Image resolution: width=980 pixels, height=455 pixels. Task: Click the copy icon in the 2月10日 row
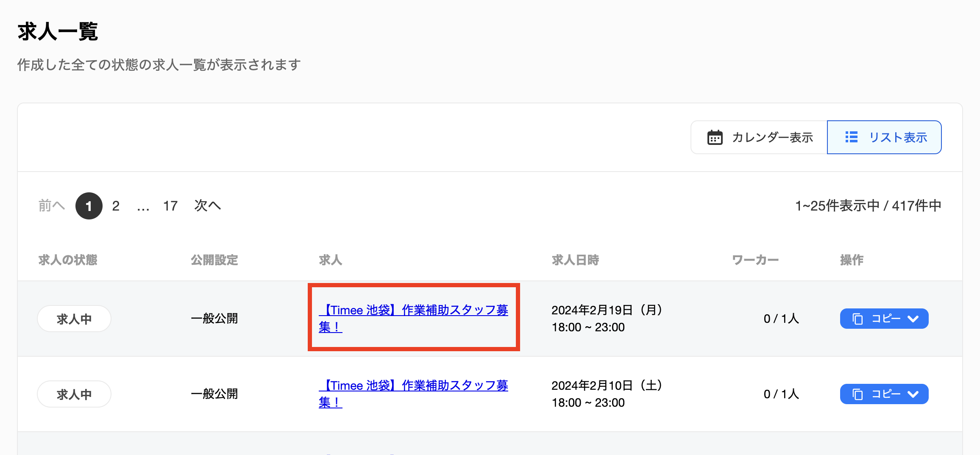pyautogui.click(x=857, y=394)
